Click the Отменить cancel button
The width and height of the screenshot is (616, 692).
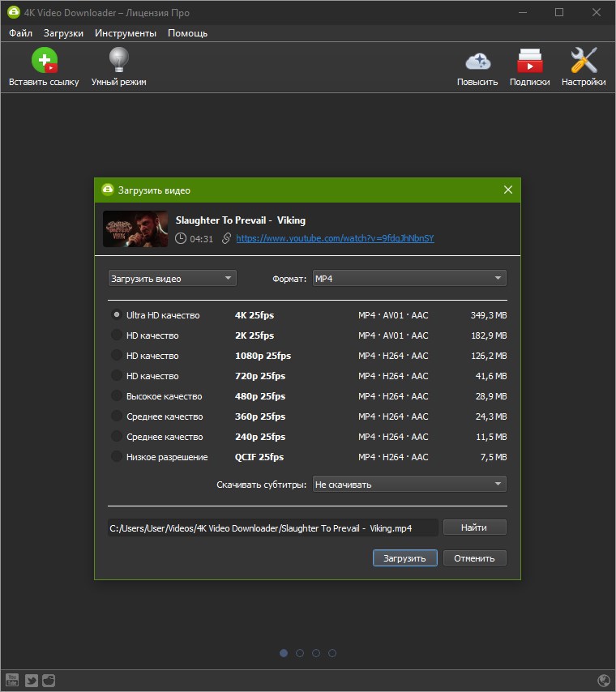click(475, 557)
